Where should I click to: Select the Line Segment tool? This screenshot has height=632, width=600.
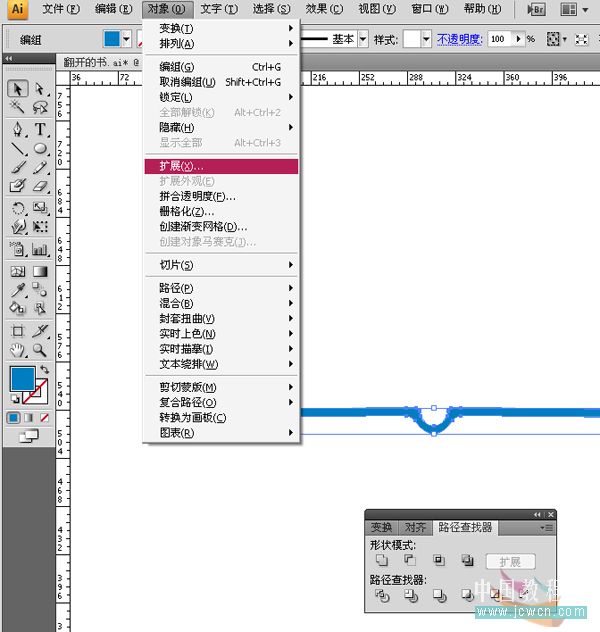17,148
